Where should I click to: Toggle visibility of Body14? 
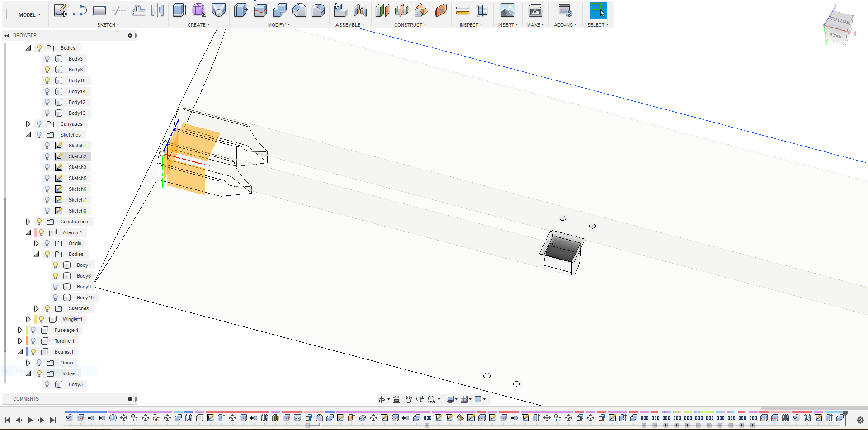[47, 91]
